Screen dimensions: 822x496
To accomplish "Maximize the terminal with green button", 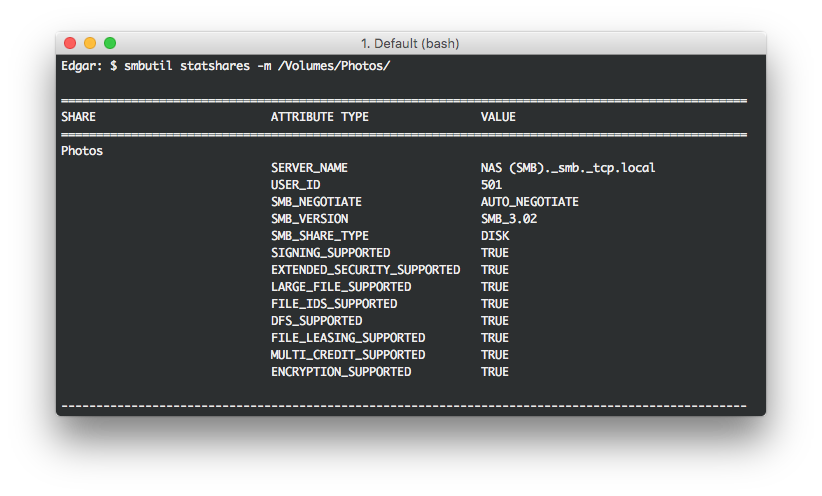I will pos(110,43).
